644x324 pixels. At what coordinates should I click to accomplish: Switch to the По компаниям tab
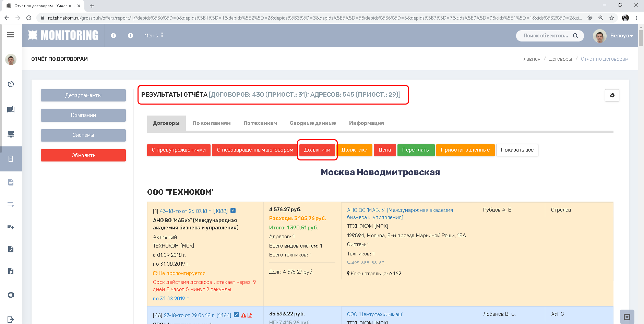pyautogui.click(x=212, y=123)
